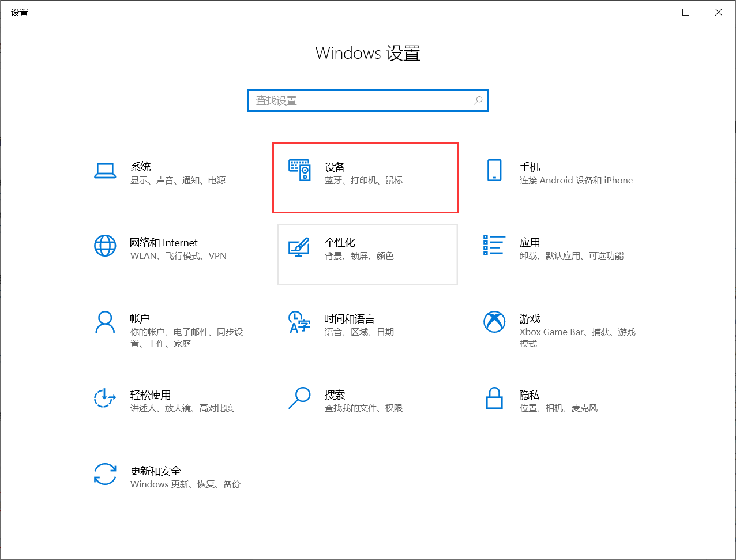This screenshot has height=560, width=736.
Task: Click the Windows 设置 page heading
Action: point(368,53)
